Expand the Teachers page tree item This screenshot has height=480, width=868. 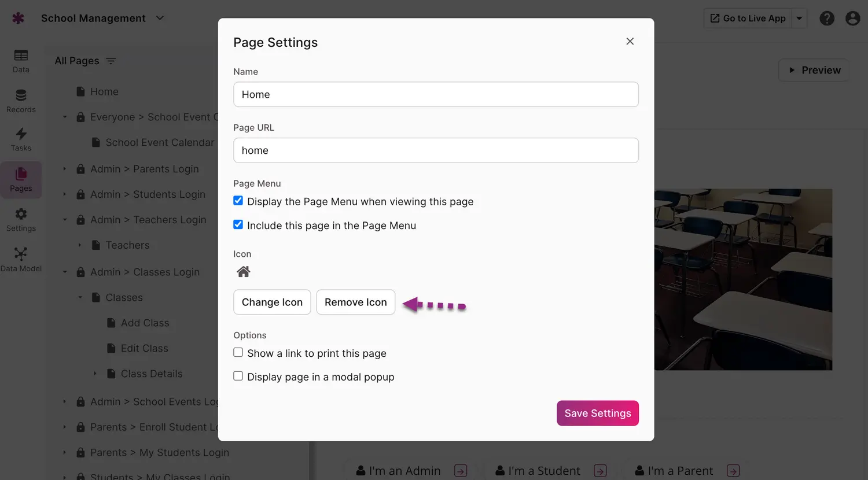[x=80, y=245]
